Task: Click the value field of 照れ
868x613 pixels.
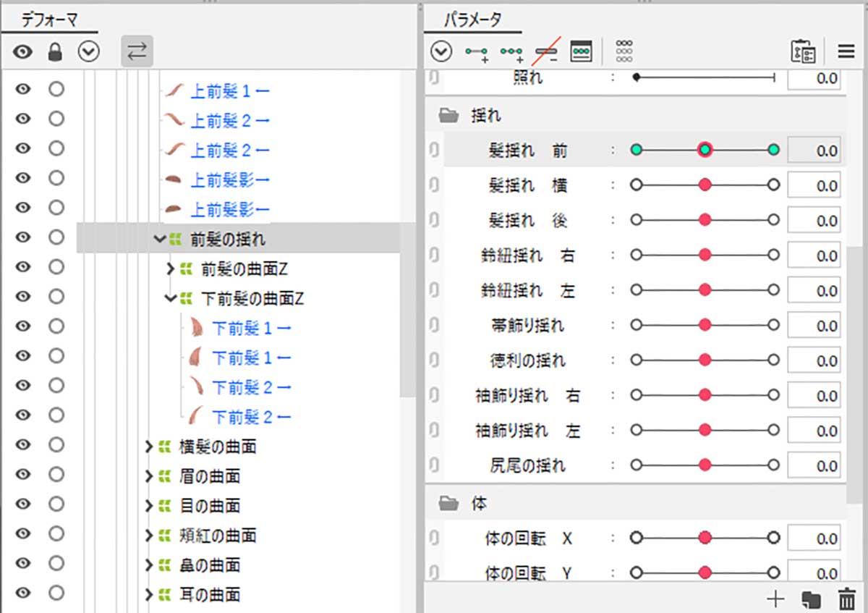Action: click(814, 78)
